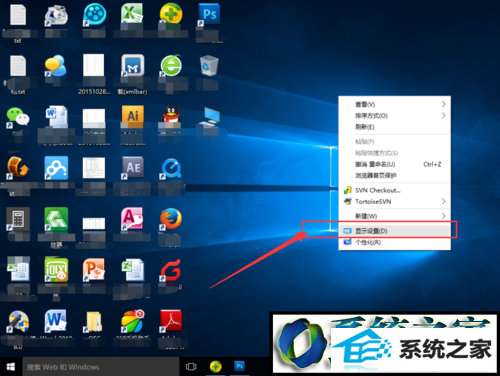Select the green e browser icon

(x=171, y=65)
